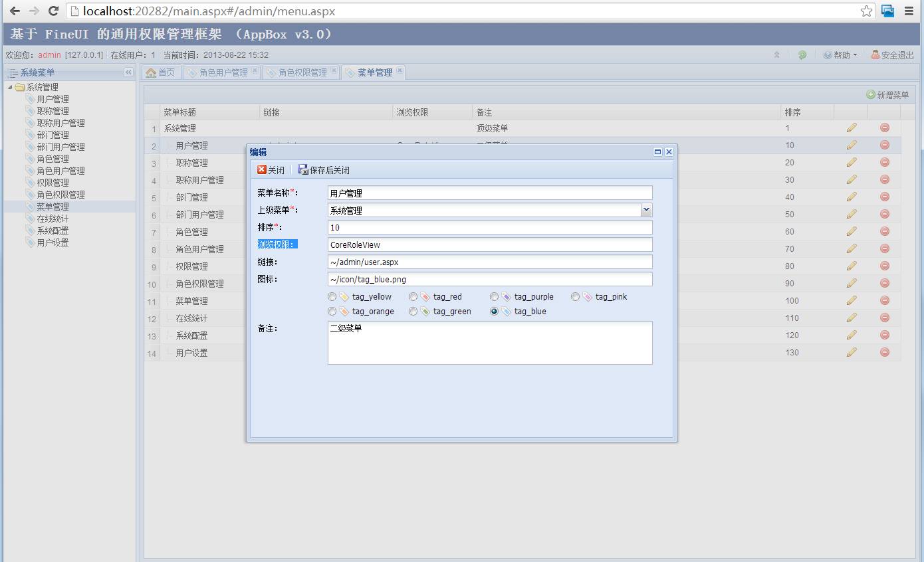
Task: Open the 上级菜单 dropdown
Action: (x=645, y=209)
